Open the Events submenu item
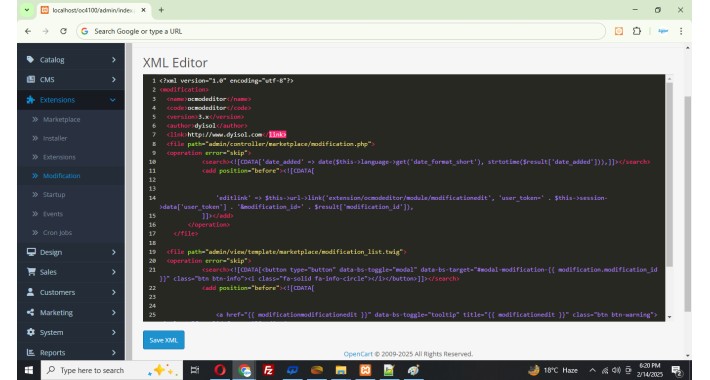 click(53, 213)
